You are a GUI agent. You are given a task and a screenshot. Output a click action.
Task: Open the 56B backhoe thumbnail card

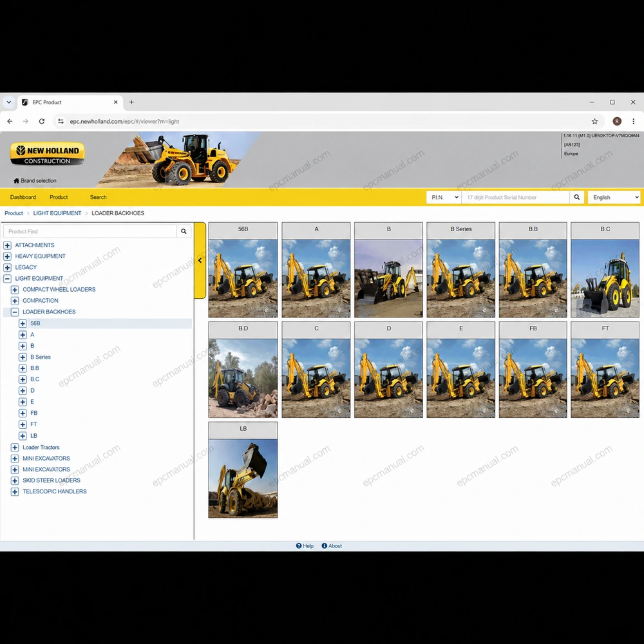pos(243,270)
